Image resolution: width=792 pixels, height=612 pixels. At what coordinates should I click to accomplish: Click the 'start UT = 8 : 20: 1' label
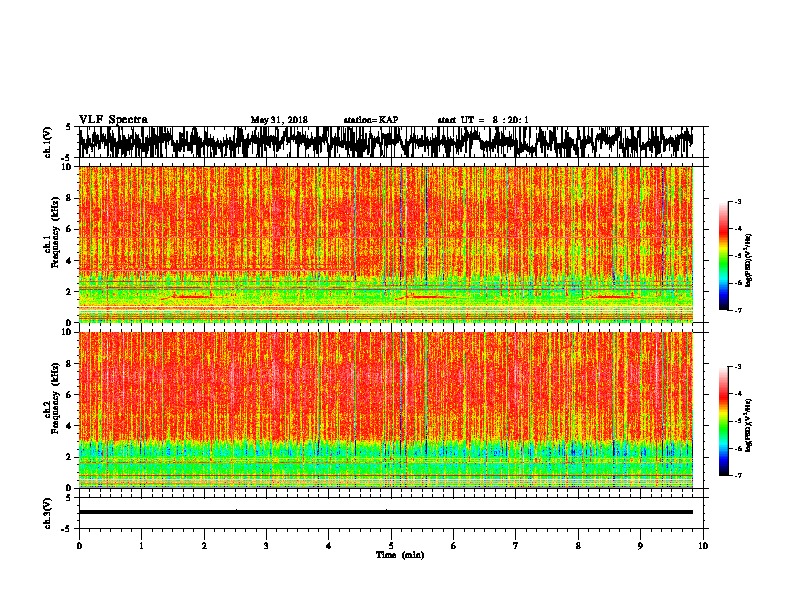tap(483, 120)
